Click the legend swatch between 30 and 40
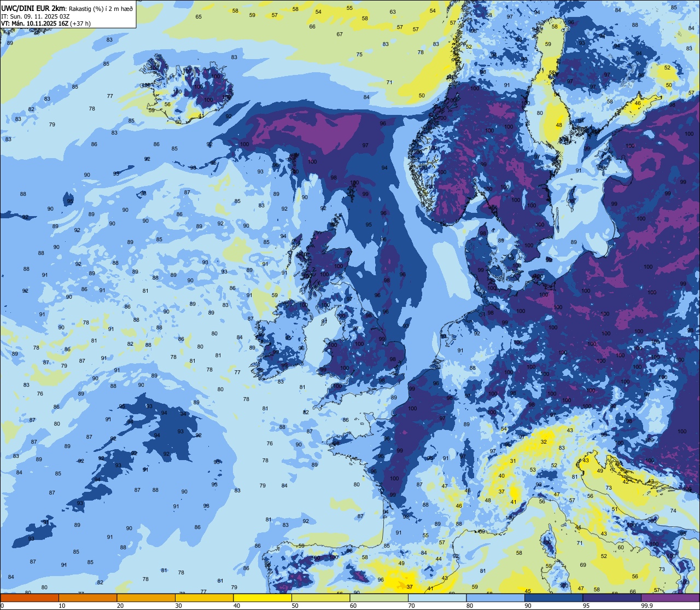 click(x=204, y=597)
